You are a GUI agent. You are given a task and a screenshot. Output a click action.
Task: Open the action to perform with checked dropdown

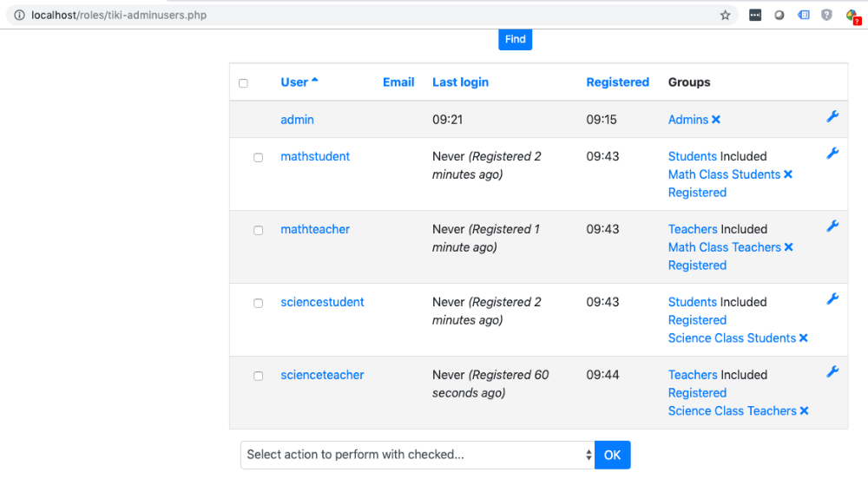pyautogui.click(x=418, y=455)
